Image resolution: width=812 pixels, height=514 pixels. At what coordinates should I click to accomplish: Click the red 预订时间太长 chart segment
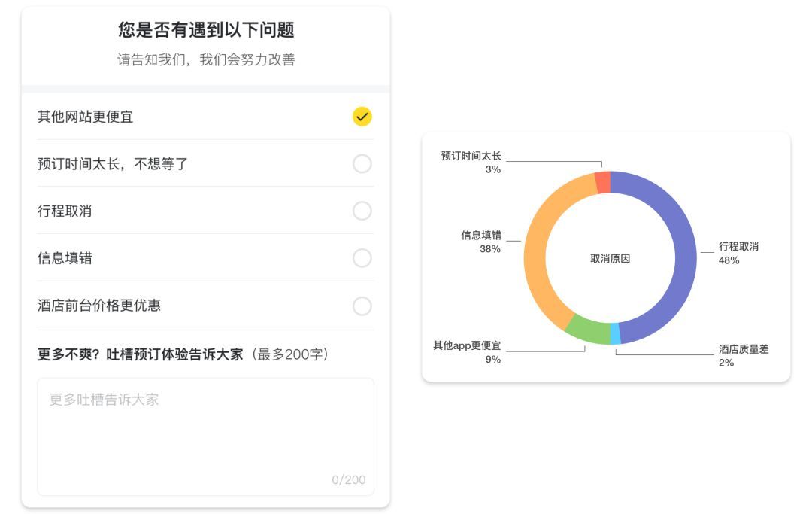pos(602,183)
